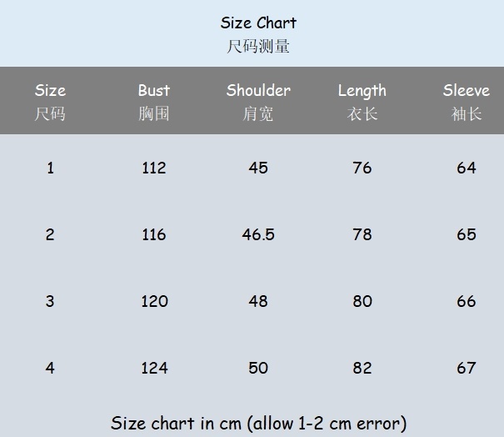Select shoulder value 45
The width and height of the screenshot is (504, 437).
coord(258,168)
